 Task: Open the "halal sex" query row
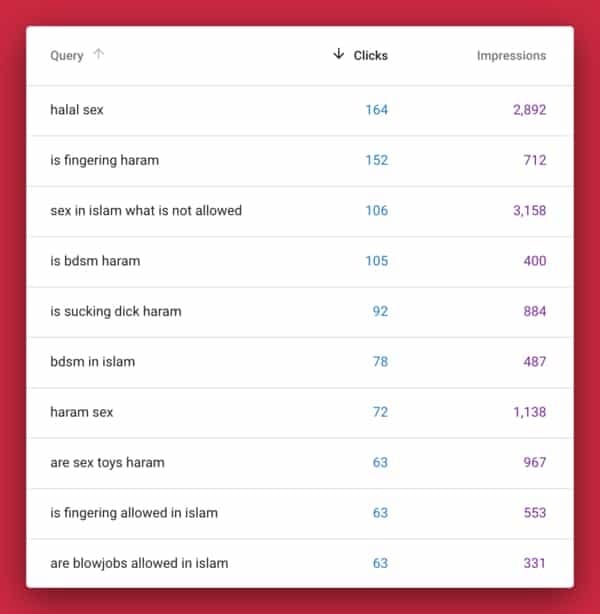[x=77, y=110]
